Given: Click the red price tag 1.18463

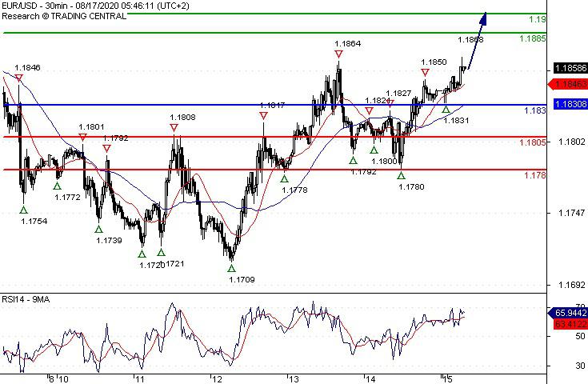Looking at the screenshot, I should click(x=569, y=84).
